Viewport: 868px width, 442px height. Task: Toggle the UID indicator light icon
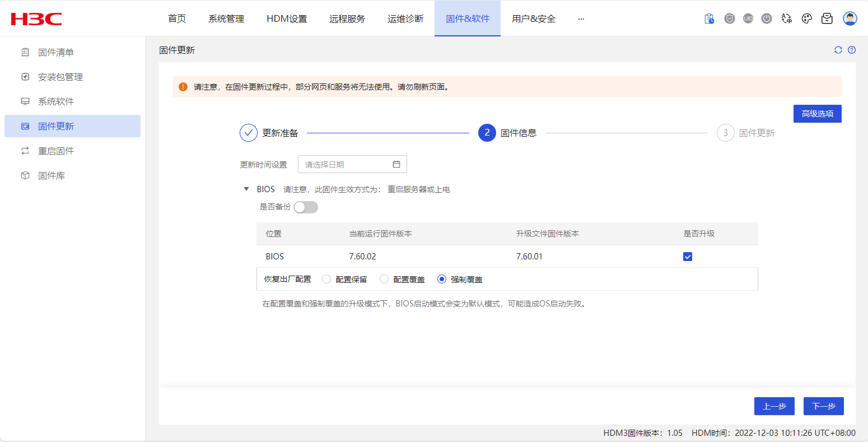pos(748,18)
